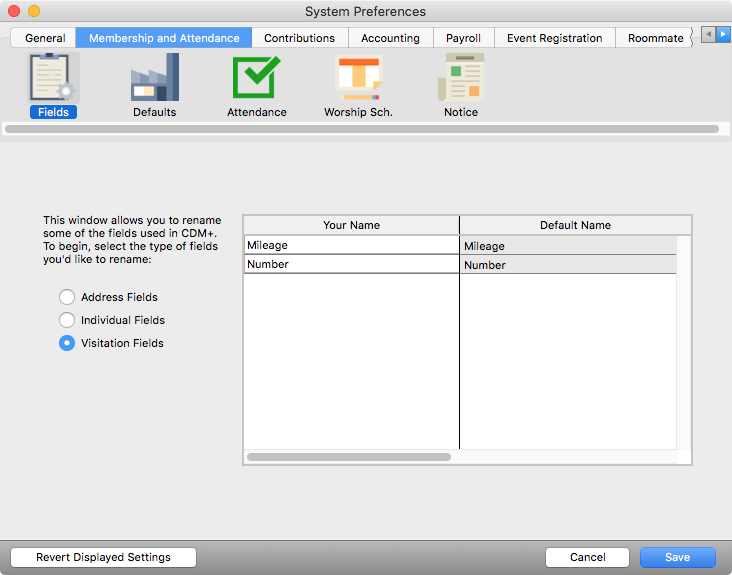The width and height of the screenshot is (732, 575).
Task: Select Address Fields radio button
Action: pos(67,297)
